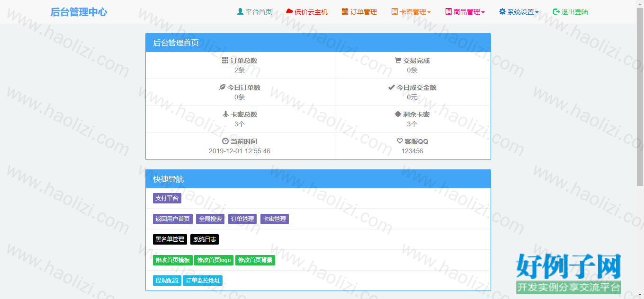The image size is (644, 299).
Task: Click the 支付平台 button
Action: point(167,198)
